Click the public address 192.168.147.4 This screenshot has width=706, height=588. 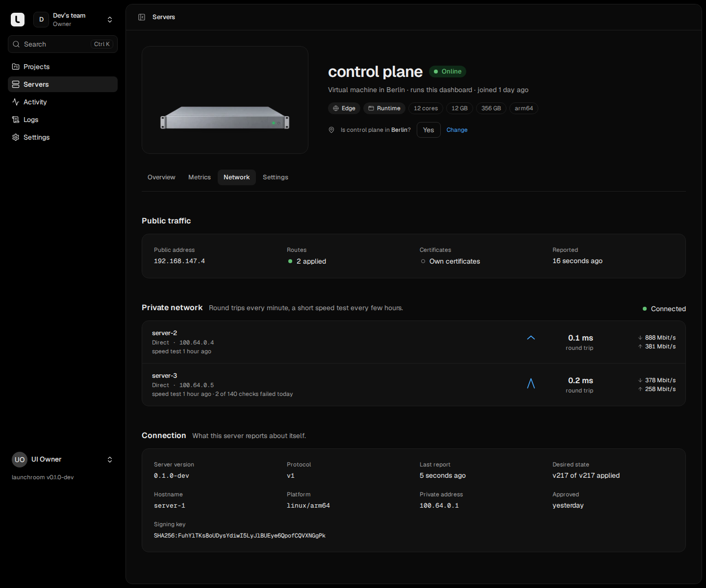179,261
